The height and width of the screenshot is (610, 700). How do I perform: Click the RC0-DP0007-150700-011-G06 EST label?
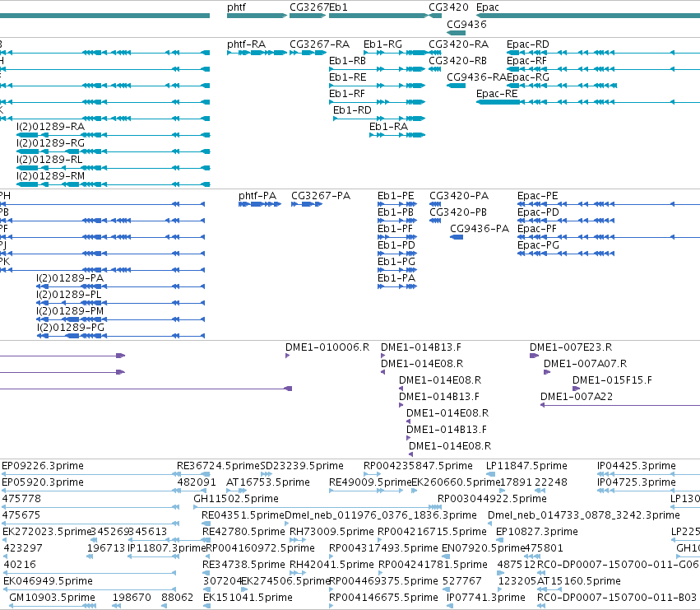[619, 565]
